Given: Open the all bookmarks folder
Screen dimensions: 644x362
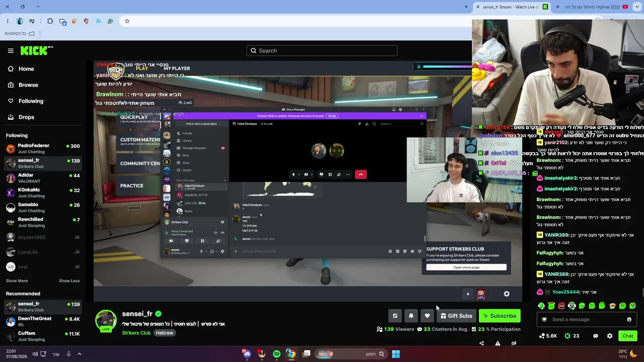Looking at the screenshot, I should tap(20, 34).
